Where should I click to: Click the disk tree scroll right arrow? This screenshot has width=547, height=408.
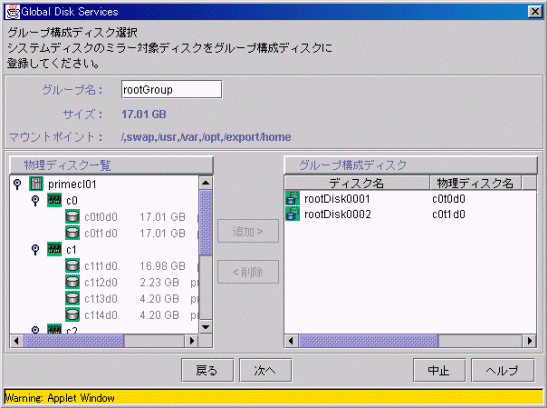(192, 341)
